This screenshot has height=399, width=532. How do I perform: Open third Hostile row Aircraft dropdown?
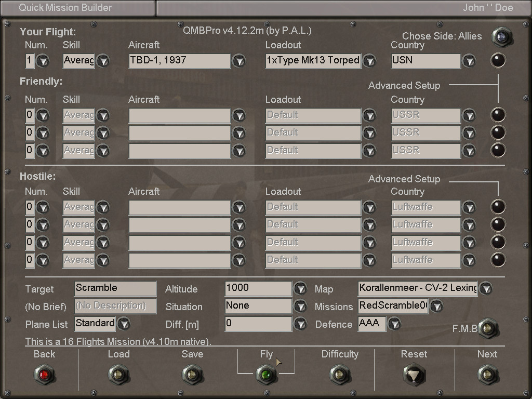239,243
